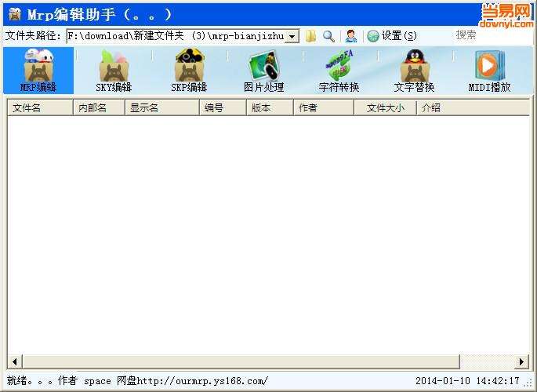Open the 文字替换 text replace tool
Screen dimensions: 537x392
pos(415,71)
